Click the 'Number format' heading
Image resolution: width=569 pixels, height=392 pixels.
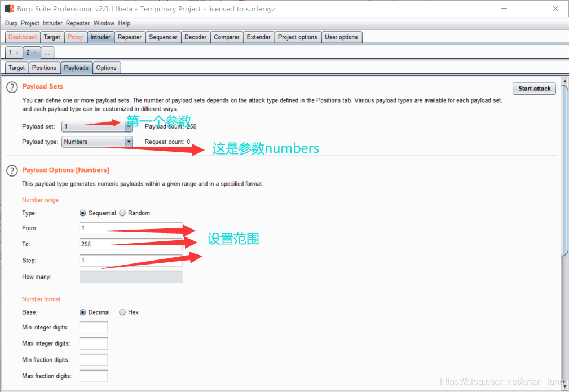(x=41, y=299)
